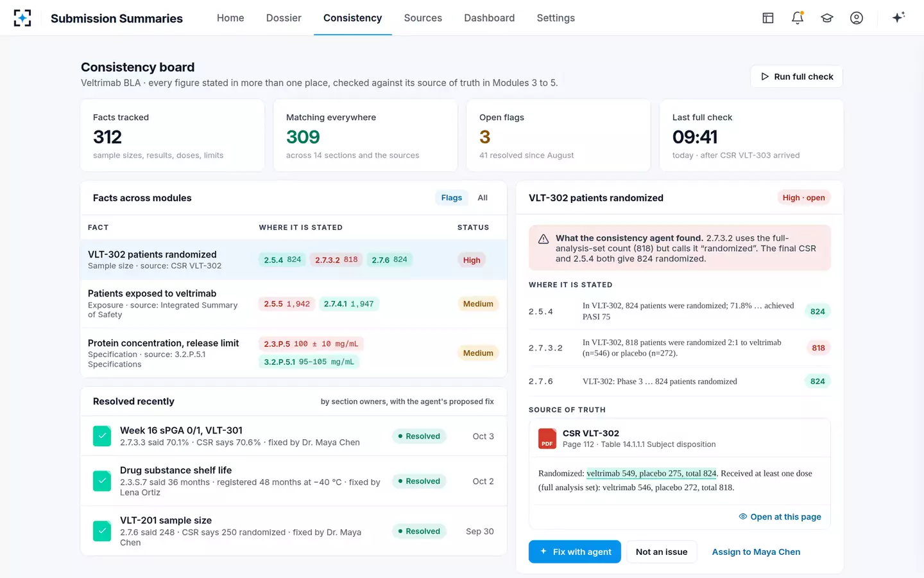Click Fix with agent button
The width and height of the screenshot is (924, 578).
click(x=575, y=552)
